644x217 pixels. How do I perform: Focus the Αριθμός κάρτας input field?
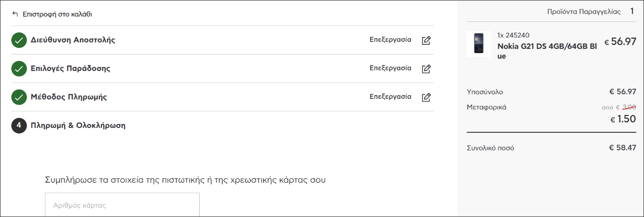point(122,205)
